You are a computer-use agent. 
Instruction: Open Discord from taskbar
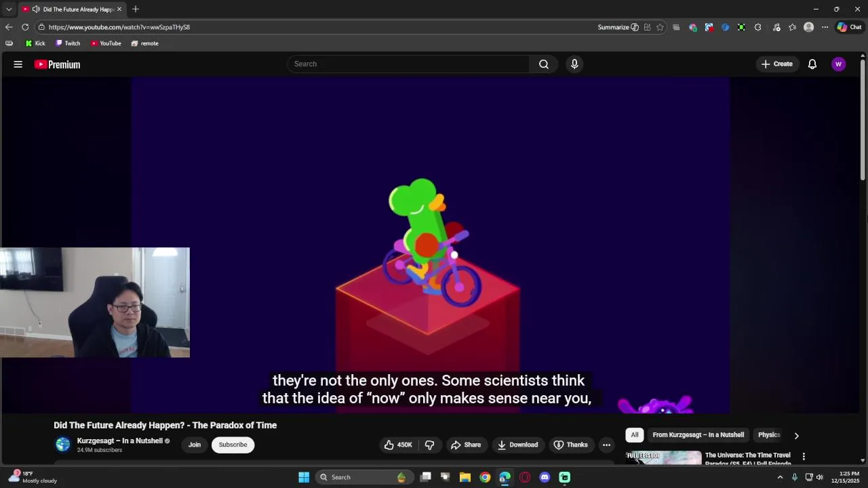tap(545, 477)
